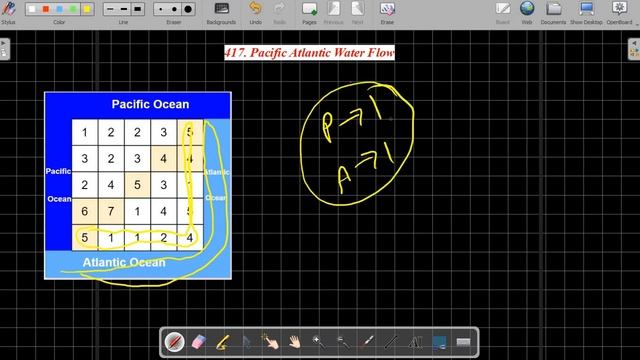Click the Pacific Atlantic grid image
Image resolution: width=640 pixels, height=360 pixels.
click(x=138, y=186)
